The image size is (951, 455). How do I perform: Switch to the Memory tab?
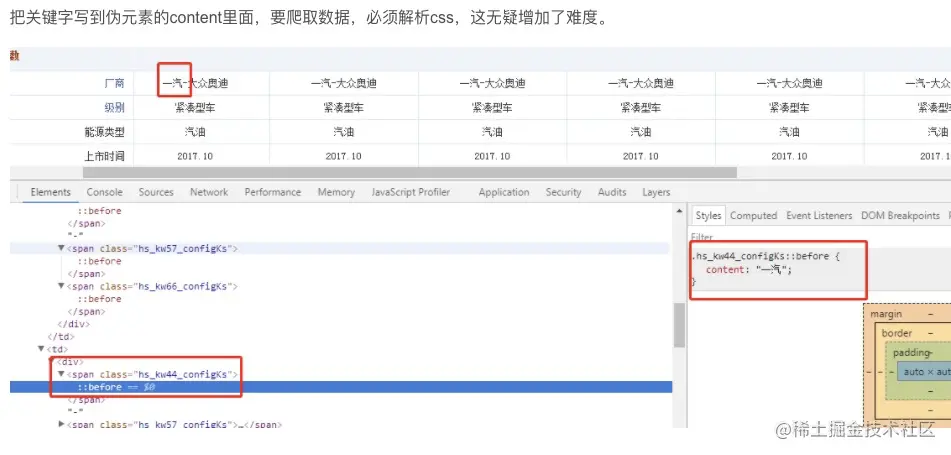coord(336,192)
